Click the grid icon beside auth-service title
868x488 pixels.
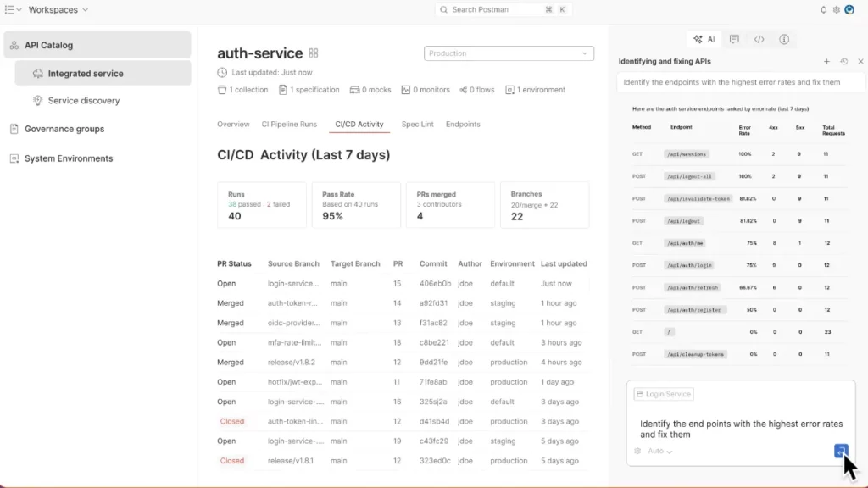click(x=314, y=53)
